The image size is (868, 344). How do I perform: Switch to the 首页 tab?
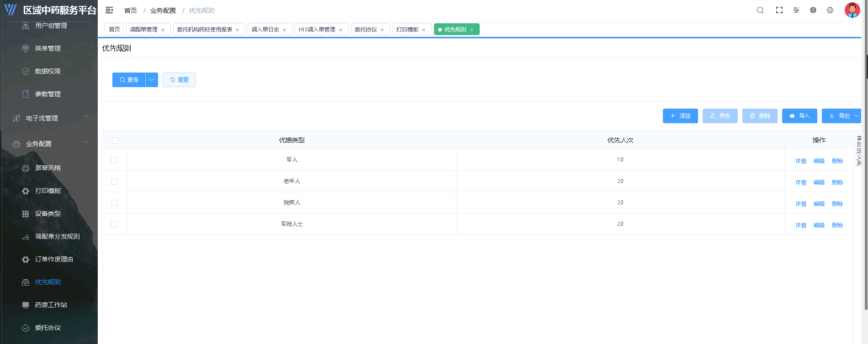114,29
